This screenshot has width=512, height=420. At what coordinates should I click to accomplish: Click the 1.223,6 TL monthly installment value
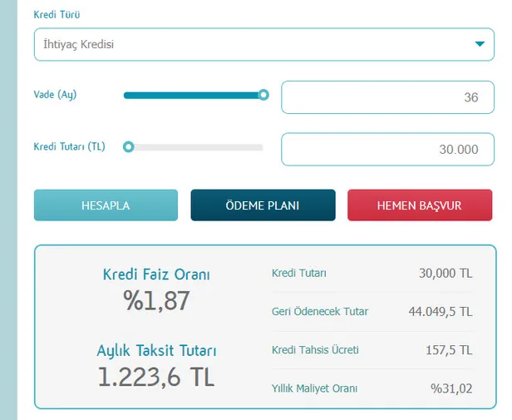(x=156, y=378)
